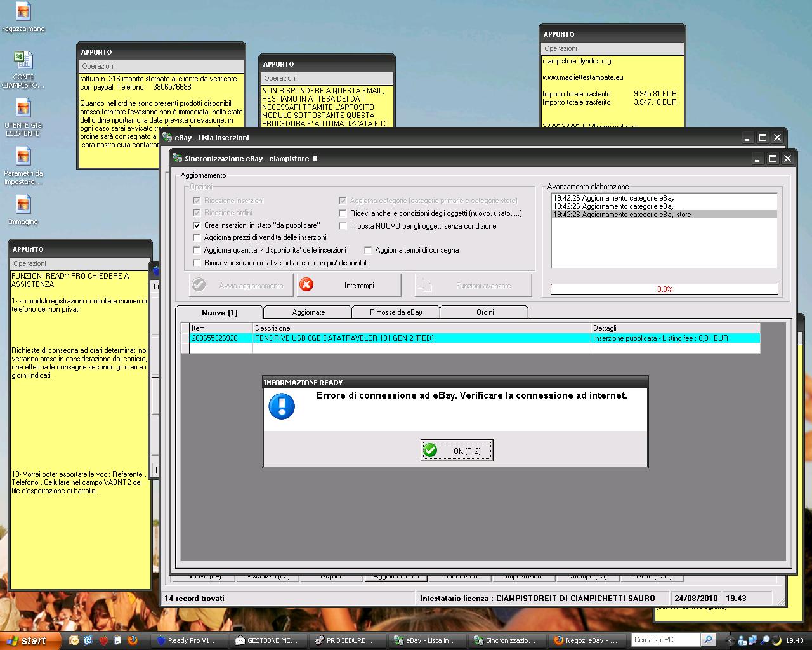Click the search magnifier button in taskbar
The width and height of the screenshot is (812, 650).
tap(709, 640)
